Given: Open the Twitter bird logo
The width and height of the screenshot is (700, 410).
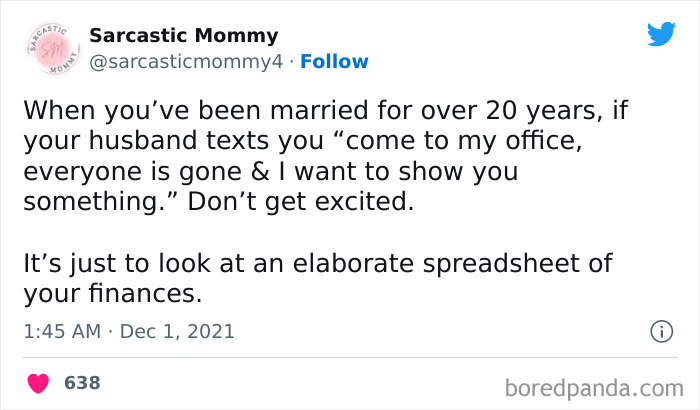Looking at the screenshot, I should 661,34.
